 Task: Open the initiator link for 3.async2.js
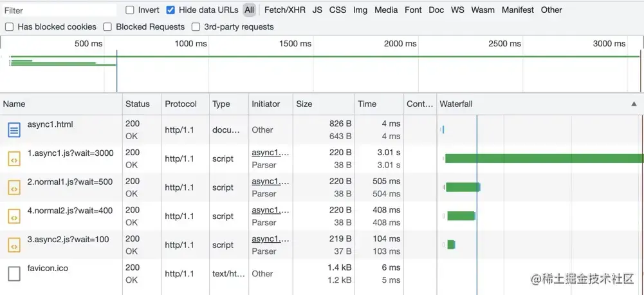[x=270, y=239]
